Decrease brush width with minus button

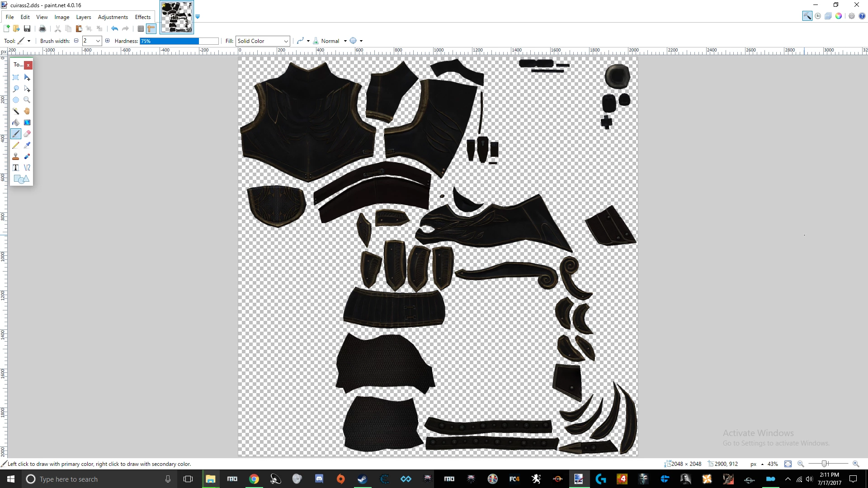(x=76, y=41)
